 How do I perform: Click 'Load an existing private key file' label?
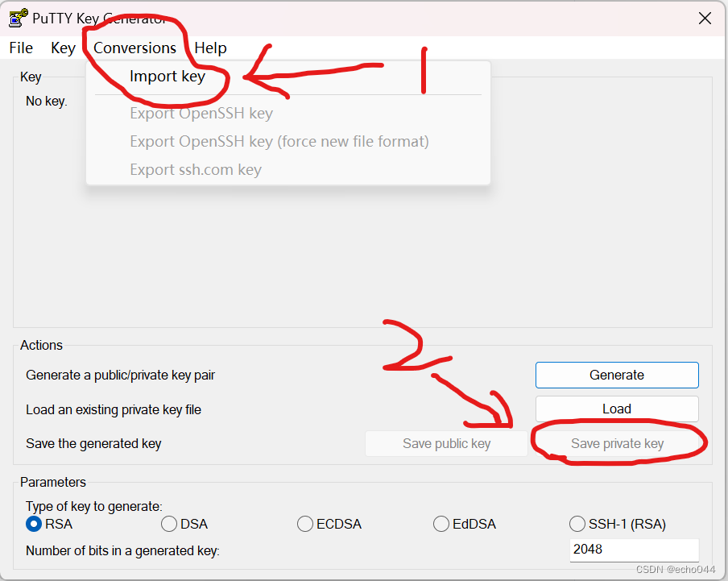[x=114, y=409]
